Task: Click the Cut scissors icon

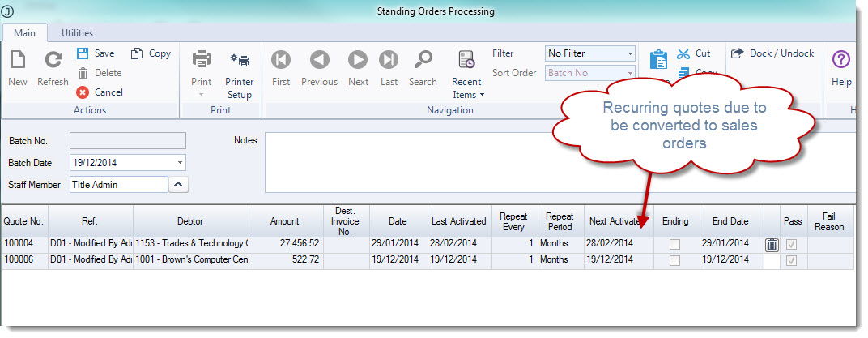Action: tap(683, 53)
